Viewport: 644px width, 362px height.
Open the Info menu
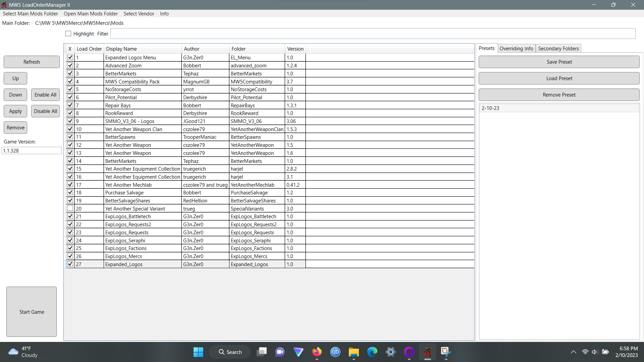coord(164,14)
